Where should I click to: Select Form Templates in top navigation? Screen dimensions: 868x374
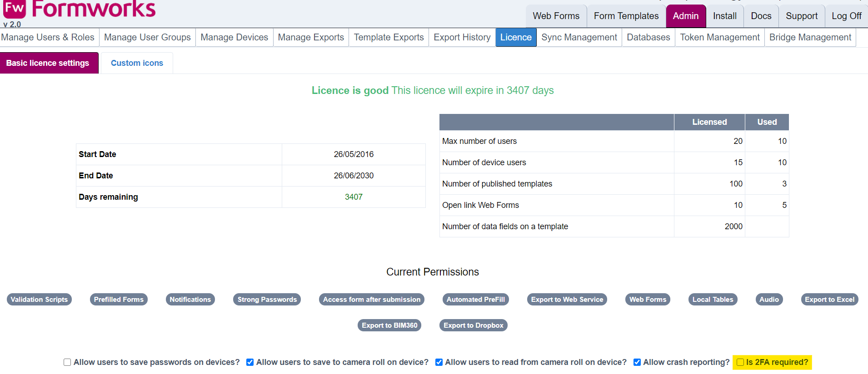626,16
